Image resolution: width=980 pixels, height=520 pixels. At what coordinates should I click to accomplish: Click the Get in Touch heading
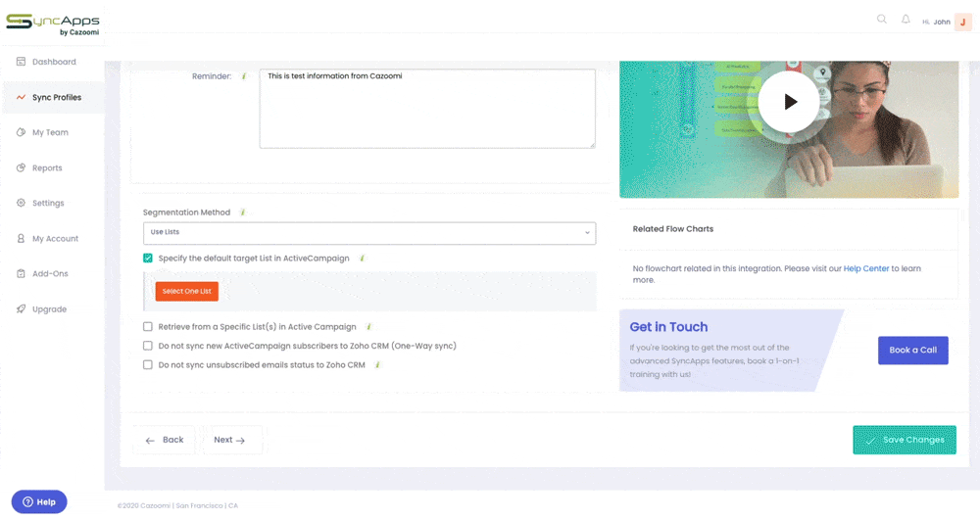point(668,327)
